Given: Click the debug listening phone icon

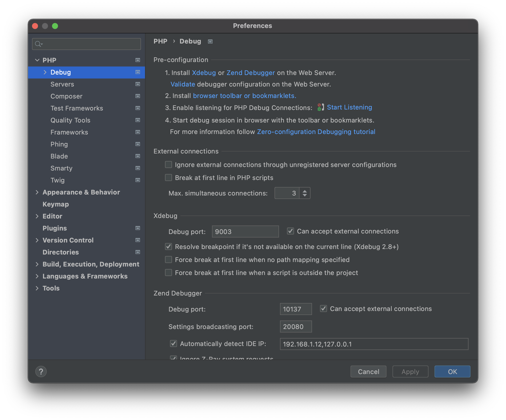Looking at the screenshot, I should [320, 107].
